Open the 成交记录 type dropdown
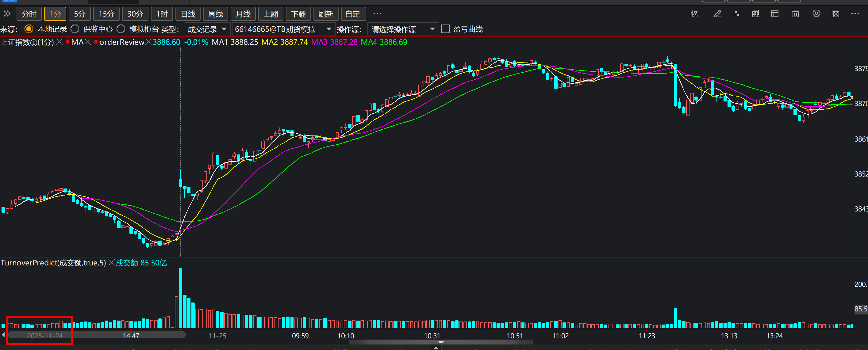The width and height of the screenshot is (868, 350). (x=207, y=29)
